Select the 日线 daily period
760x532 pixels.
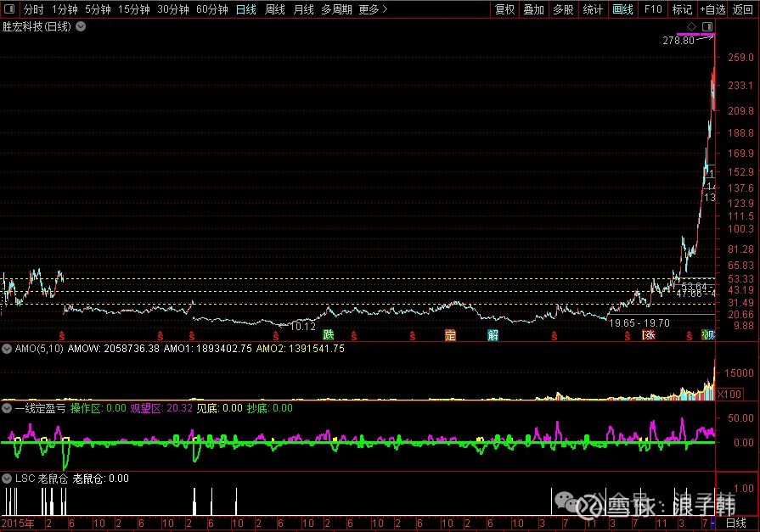[245, 9]
